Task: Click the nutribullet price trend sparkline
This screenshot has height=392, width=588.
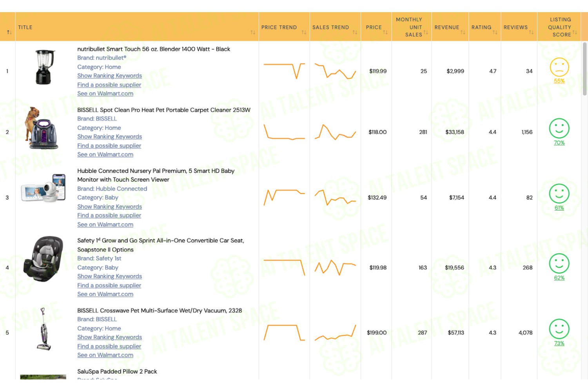Action: [x=284, y=71]
